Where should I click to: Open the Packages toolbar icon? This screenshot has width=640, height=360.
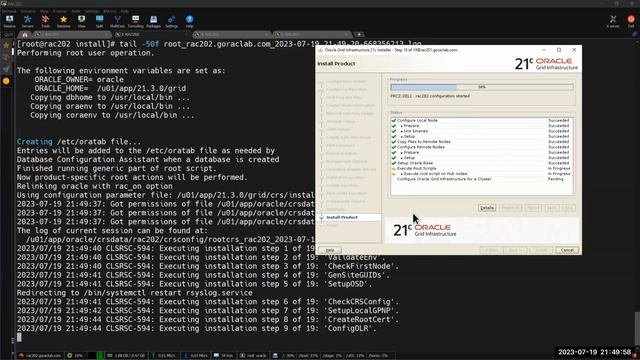[153, 21]
